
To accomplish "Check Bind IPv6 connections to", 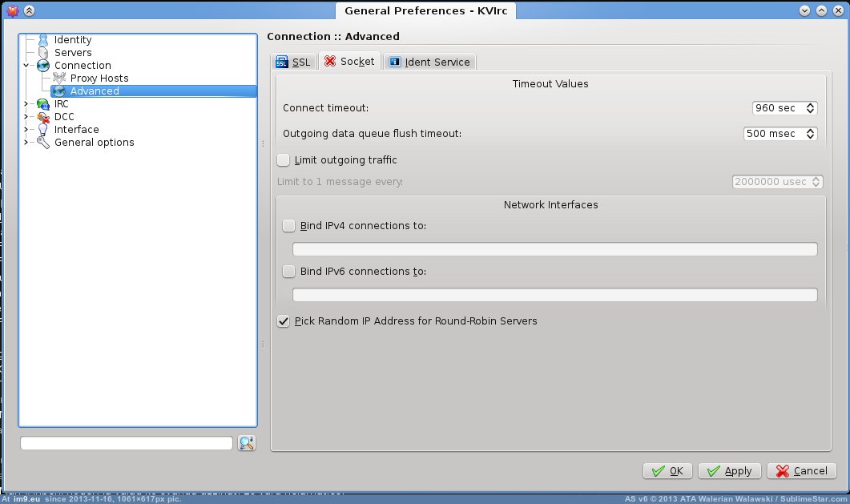I will (x=288, y=271).
